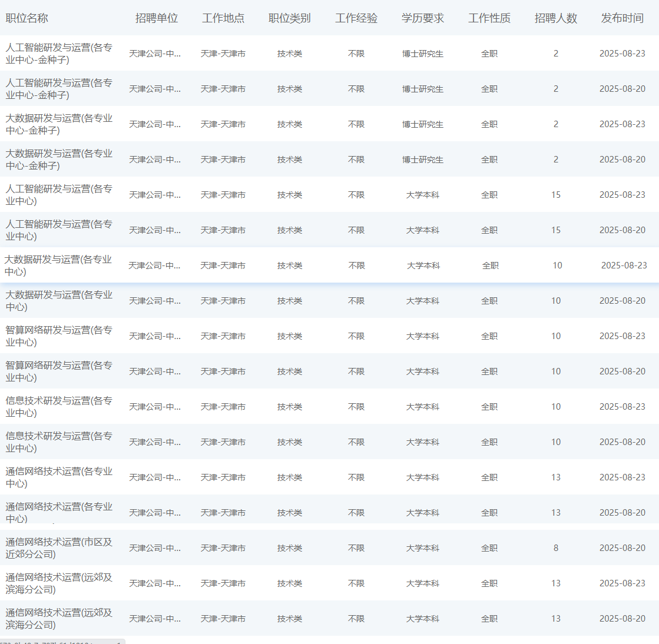The image size is (659, 644).
Task: Open 信息技术研发与运营 job posted 2025-08-23
Action: 59,407
